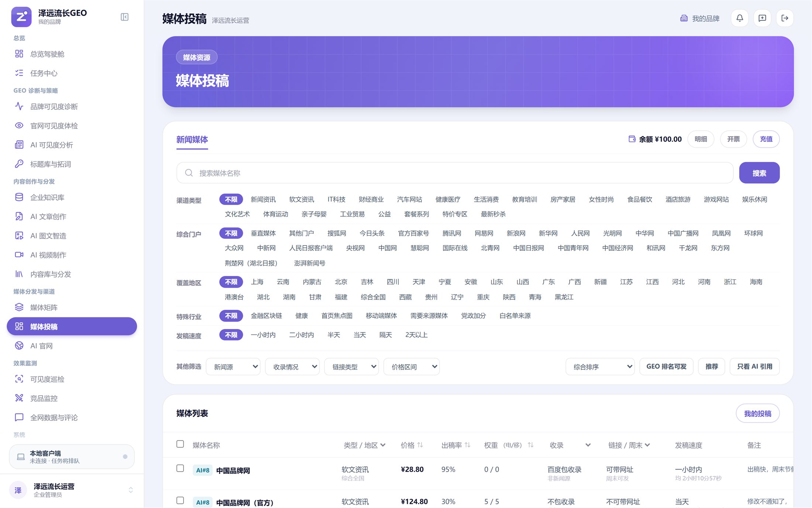Open 我的投稿 button
Screen dimensions: 812x508
click(x=758, y=414)
